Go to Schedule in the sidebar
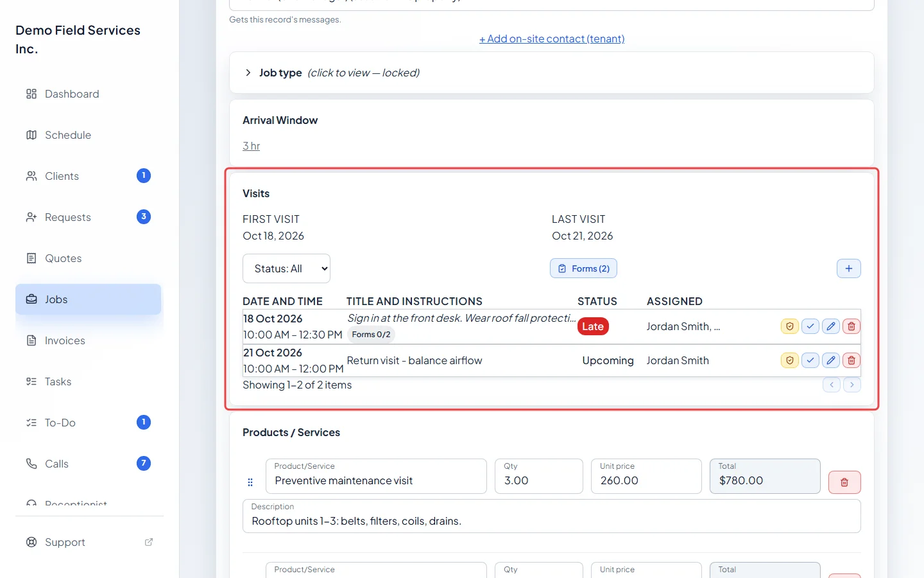924x578 pixels. [x=89, y=135]
